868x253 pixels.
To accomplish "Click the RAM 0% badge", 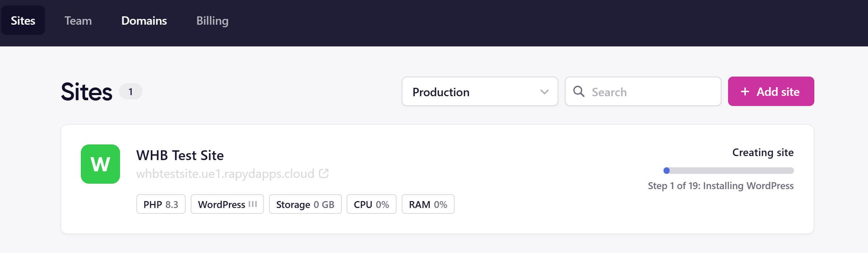I will pos(428,204).
